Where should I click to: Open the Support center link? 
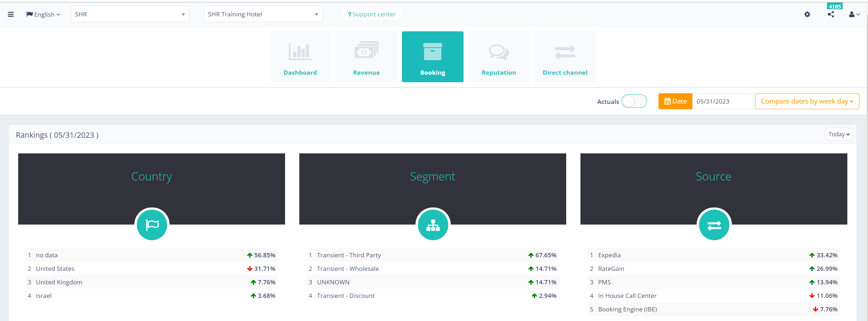(372, 14)
